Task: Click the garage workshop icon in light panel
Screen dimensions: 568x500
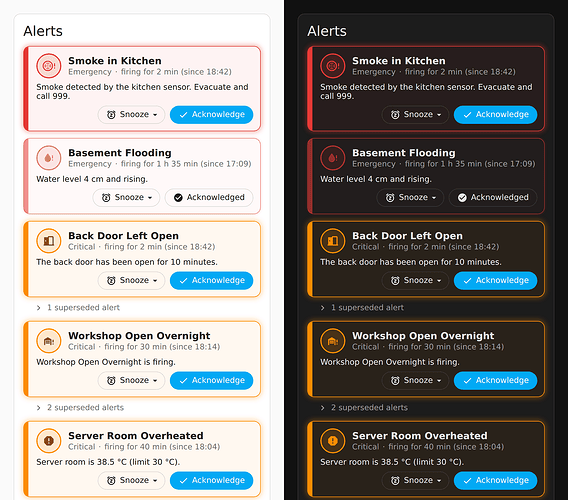Action: point(49,341)
